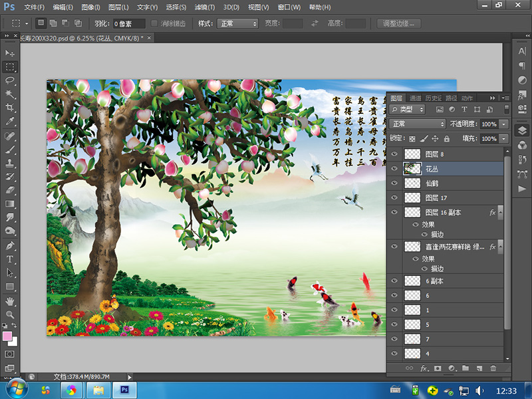This screenshot has width=532, height=399.
Task: Create a new group with folder icon
Action: 465,368
